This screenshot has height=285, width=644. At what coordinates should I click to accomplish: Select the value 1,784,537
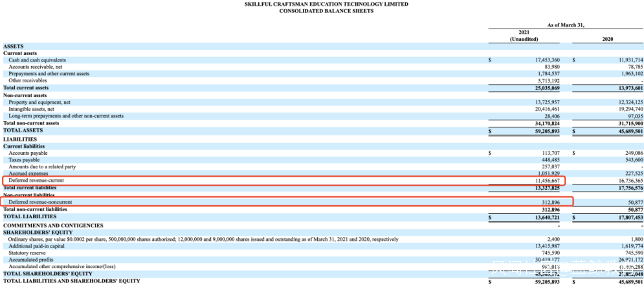tap(548, 74)
